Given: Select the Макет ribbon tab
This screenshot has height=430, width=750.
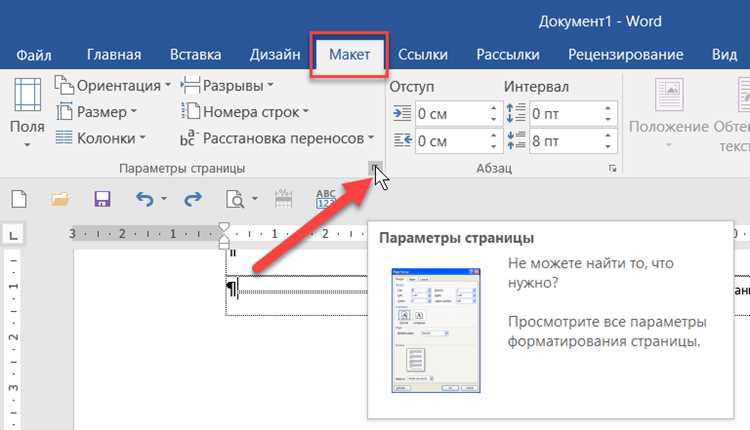Looking at the screenshot, I should pyautogui.click(x=349, y=55).
